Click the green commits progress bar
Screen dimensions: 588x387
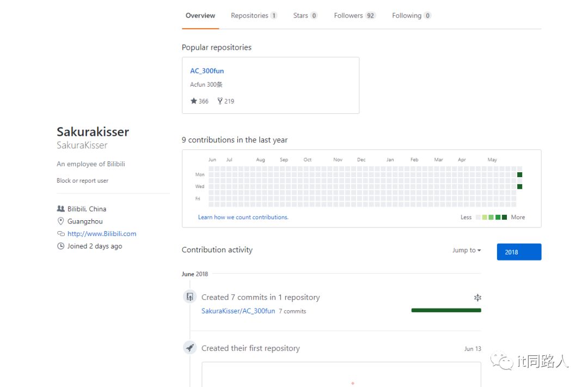pos(446,311)
